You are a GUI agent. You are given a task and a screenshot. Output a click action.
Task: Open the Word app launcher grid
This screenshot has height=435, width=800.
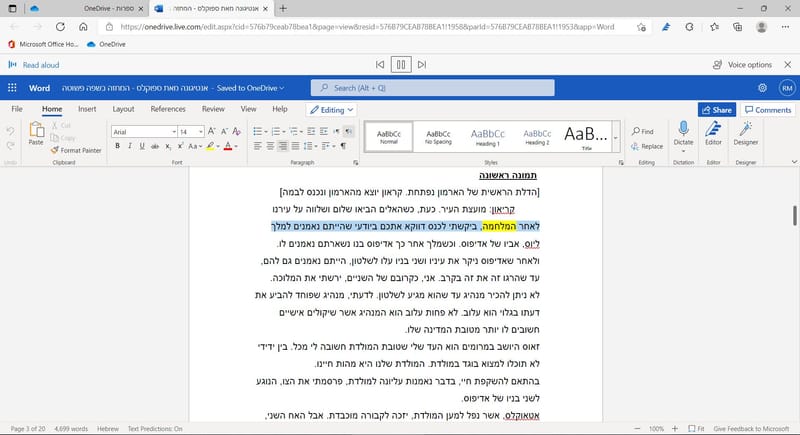click(12, 88)
